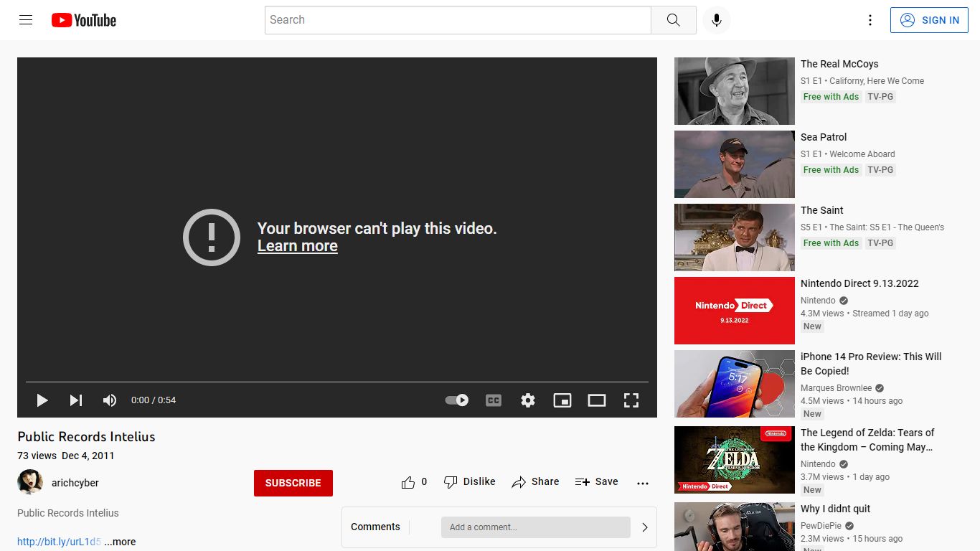This screenshot has height=551, width=980.
Task: Open The Saint thumbnail
Action: 735,237
